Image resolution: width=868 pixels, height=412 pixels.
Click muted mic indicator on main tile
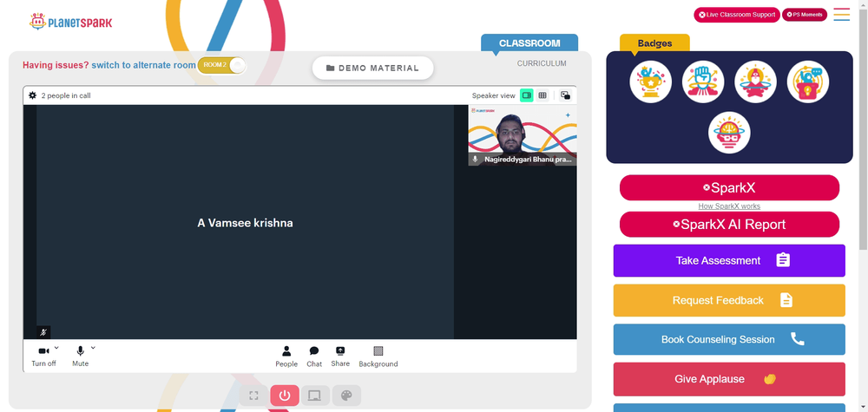coord(43,332)
